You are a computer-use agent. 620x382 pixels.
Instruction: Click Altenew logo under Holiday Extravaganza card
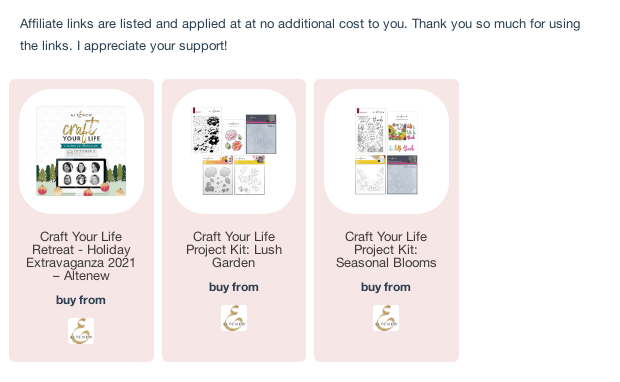[81, 331]
